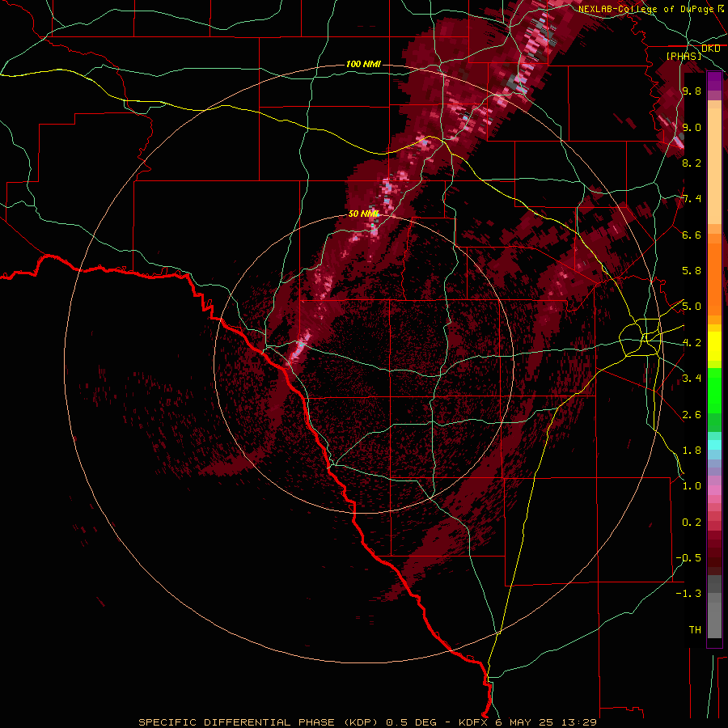Click the 5.8 value on color scale
The height and width of the screenshot is (728, 728).
(692, 271)
